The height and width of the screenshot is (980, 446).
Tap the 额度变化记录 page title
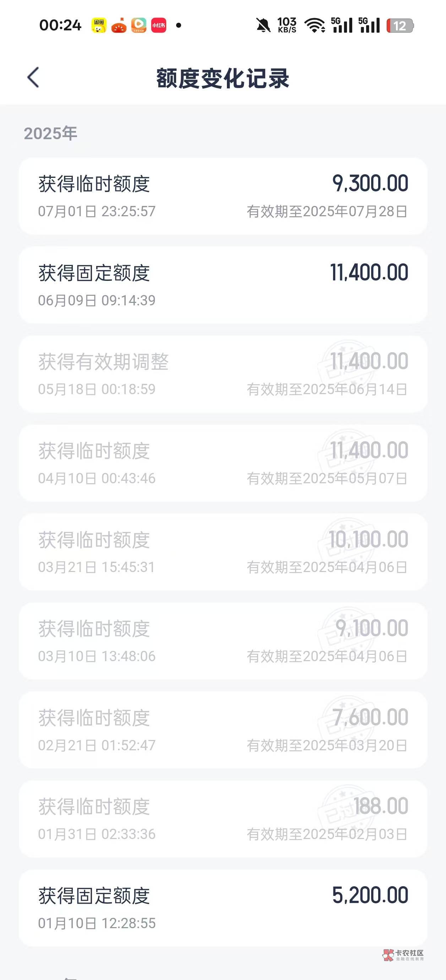coord(223,78)
